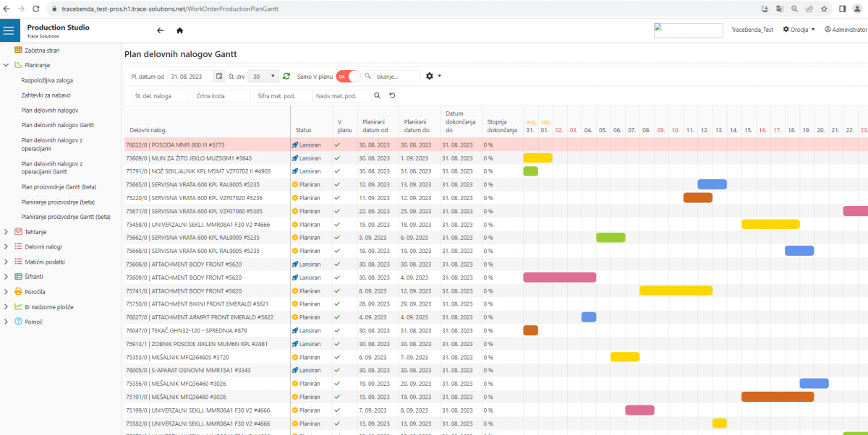Click V planu checkmark for order 76022/0
The image size is (868, 435).
pyautogui.click(x=336, y=145)
